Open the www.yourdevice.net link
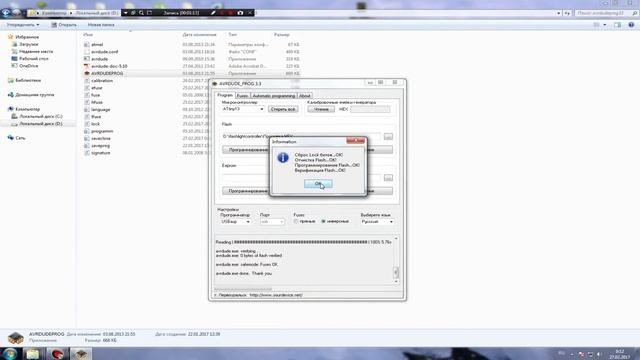640x360 pixels. (276, 295)
